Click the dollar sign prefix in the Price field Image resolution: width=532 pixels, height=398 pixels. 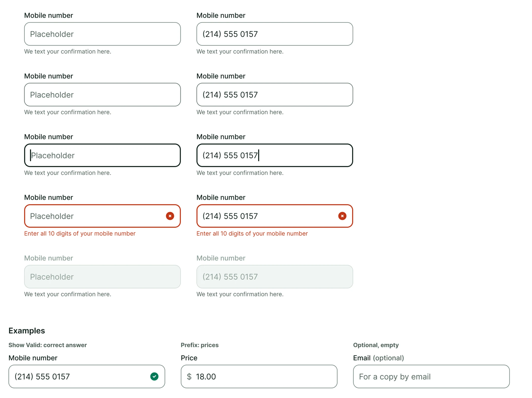(x=189, y=376)
